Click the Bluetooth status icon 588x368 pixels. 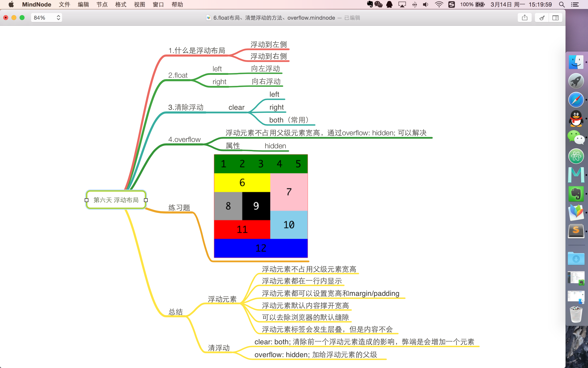pos(415,4)
